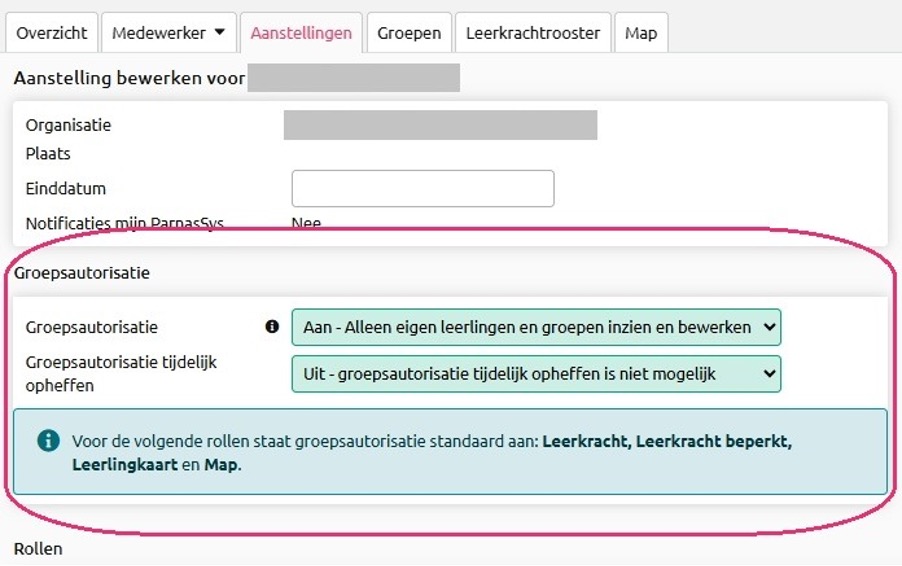Viewport: 902px width, 566px height.
Task: Click the chevron of the Uit - groepsautorisatie select
Action: pos(769,374)
